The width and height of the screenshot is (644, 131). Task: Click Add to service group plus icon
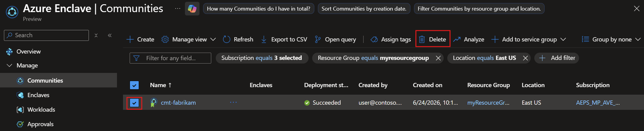(x=495, y=39)
